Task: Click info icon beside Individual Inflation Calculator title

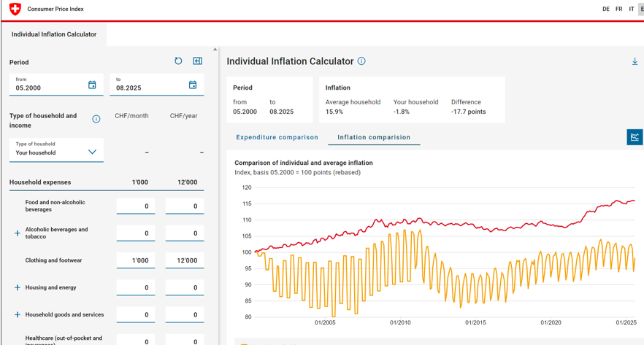Action: [x=361, y=61]
